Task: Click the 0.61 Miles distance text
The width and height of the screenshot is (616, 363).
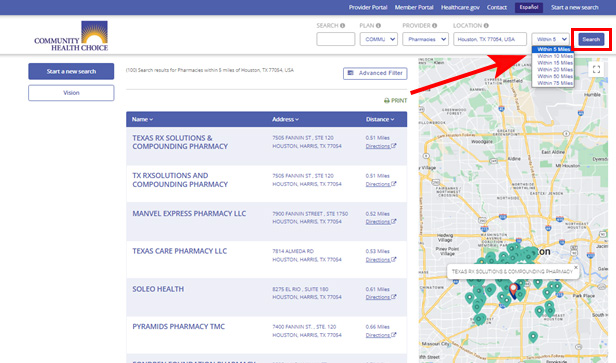Action: pos(378,289)
